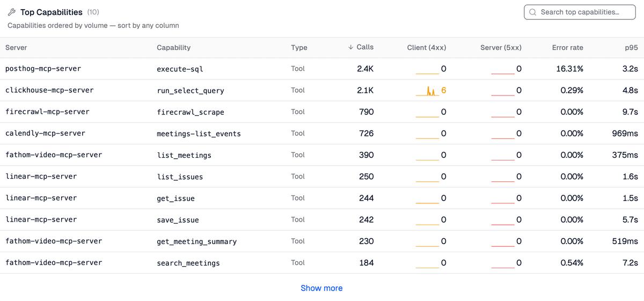Click the run_select_query client error sparkline
The width and height of the screenshot is (644, 301).
(427, 91)
